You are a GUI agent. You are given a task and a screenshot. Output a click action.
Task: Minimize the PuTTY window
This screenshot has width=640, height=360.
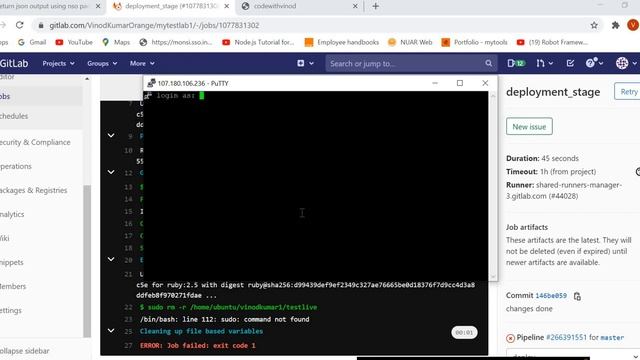tap(435, 83)
